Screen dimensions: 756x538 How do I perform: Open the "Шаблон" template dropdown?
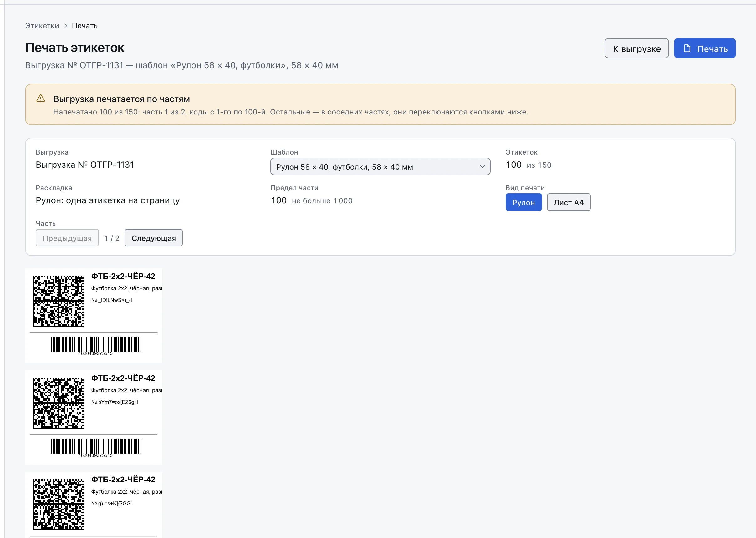pyautogui.click(x=380, y=167)
